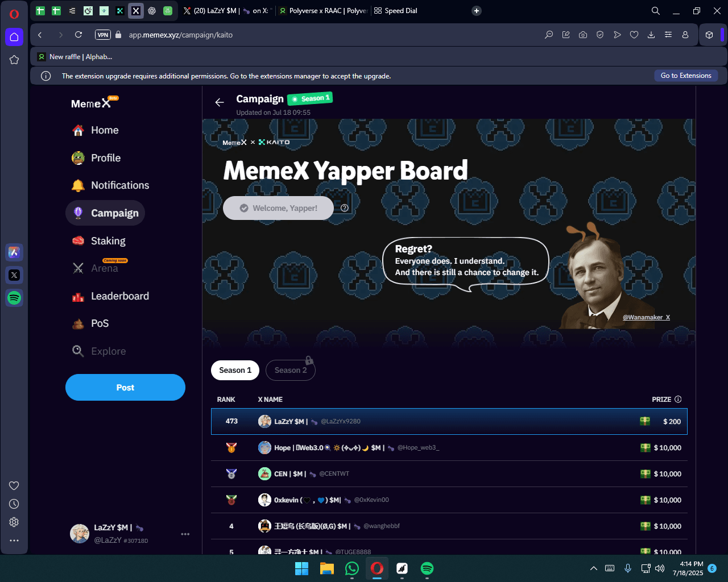This screenshot has width=728, height=582.
Task: Toggle the VPN badge in the address bar
Action: point(103,35)
